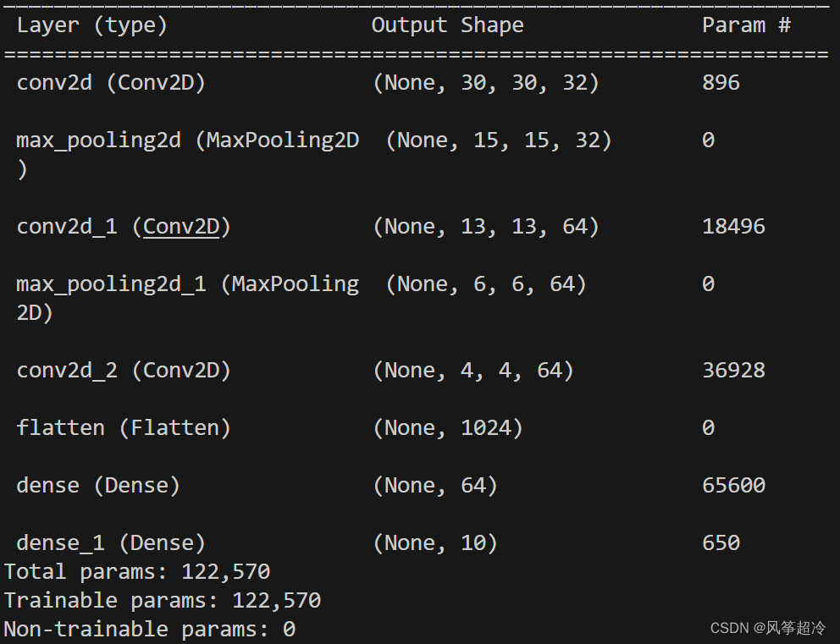Click the param count 65600
This screenshot has height=644, width=840.
click(733, 486)
